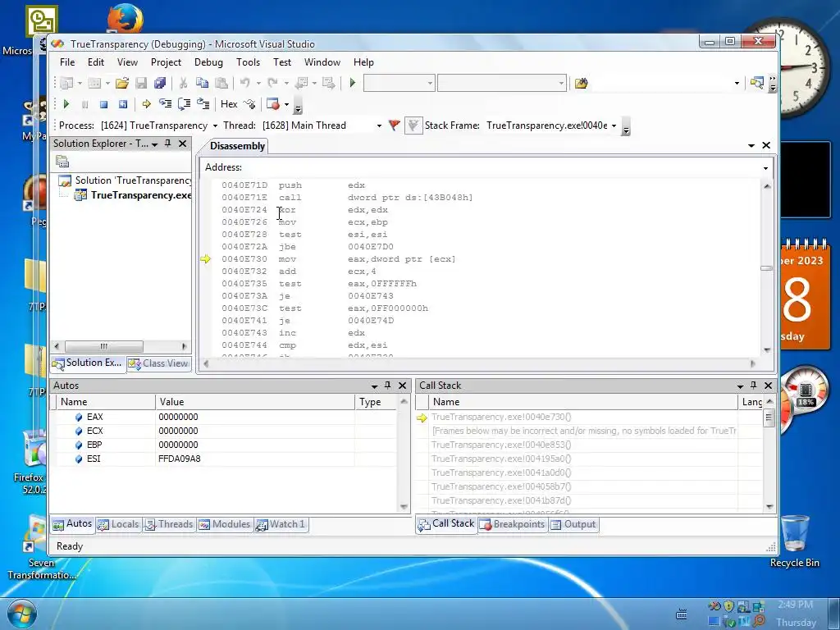Click inside the Address input field
840x630 pixels.
(501, 167)
